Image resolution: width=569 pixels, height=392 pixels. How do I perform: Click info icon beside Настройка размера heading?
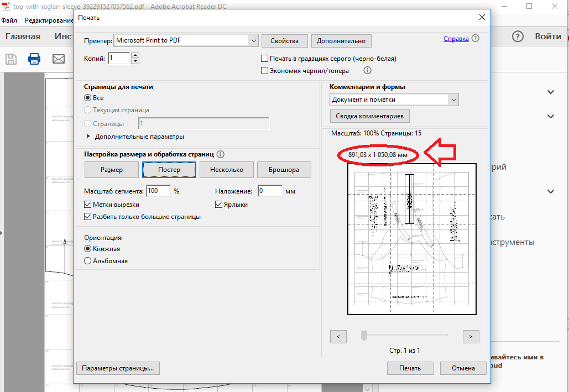221,155
